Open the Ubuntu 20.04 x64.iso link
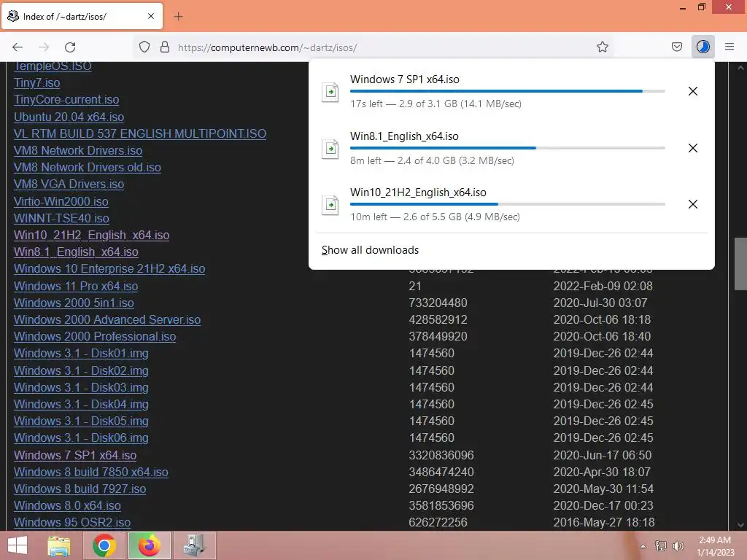 coord(69,117)
